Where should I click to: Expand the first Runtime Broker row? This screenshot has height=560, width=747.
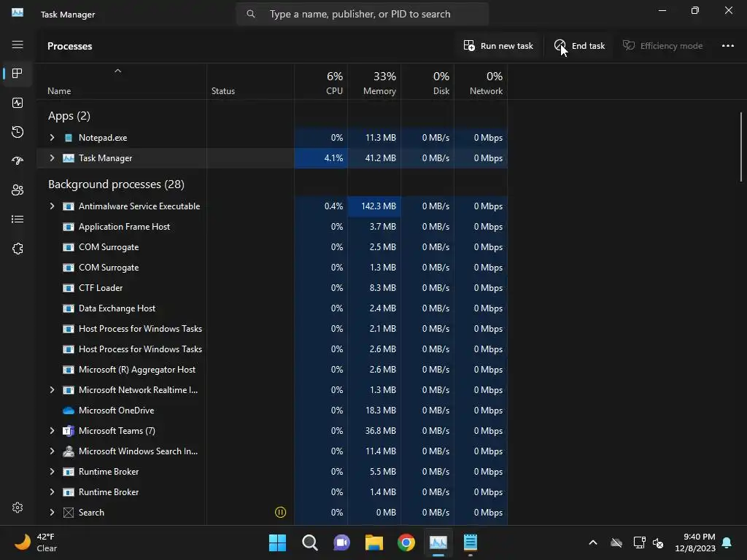[52, 472]
